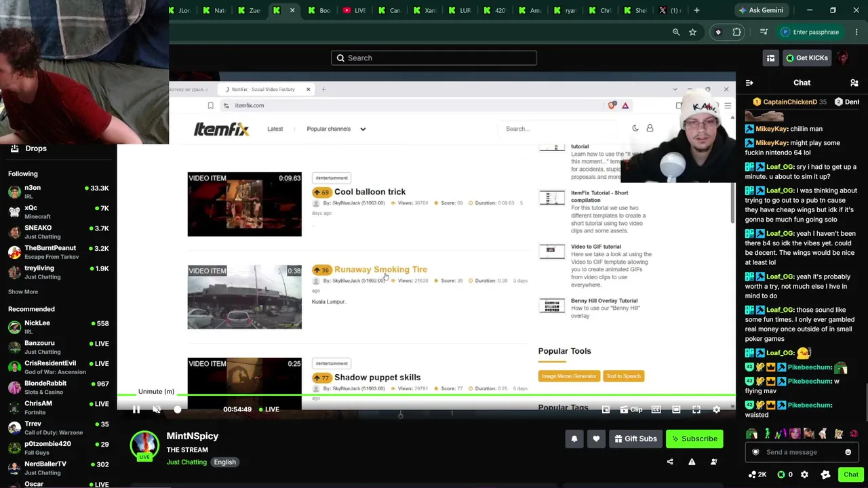
Task: Open mini player pop-out icon
Action: [x=606, y=409]
